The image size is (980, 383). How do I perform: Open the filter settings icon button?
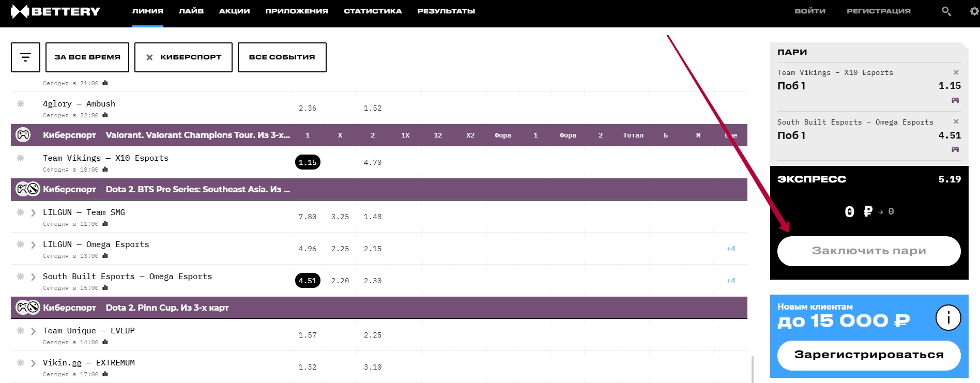25,57
